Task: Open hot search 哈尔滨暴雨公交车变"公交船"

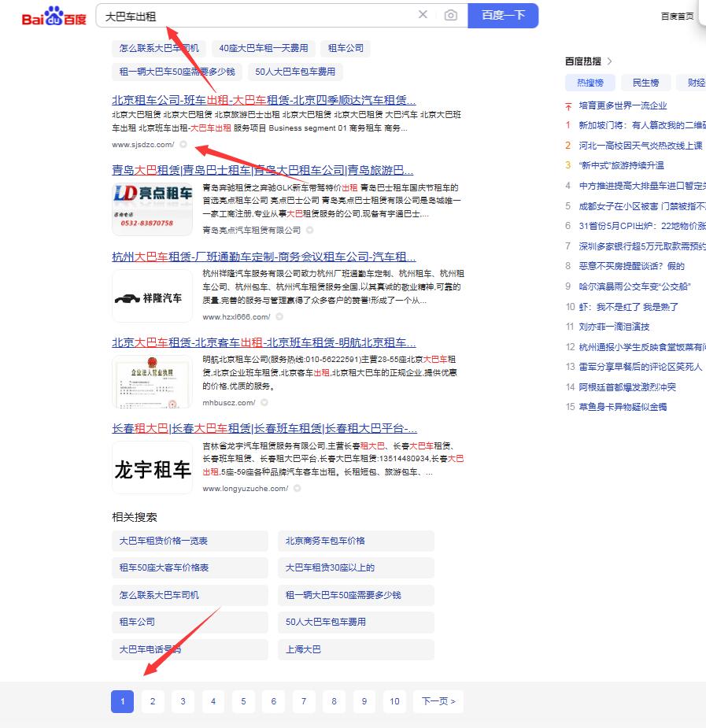Action: 634,286
